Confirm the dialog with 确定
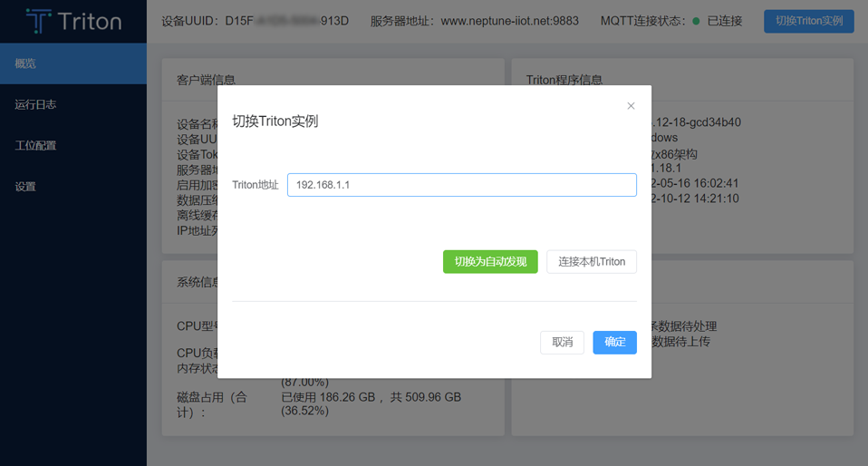Image resolution: width=868 pixels, height=466 pixels. click(614, 343)
